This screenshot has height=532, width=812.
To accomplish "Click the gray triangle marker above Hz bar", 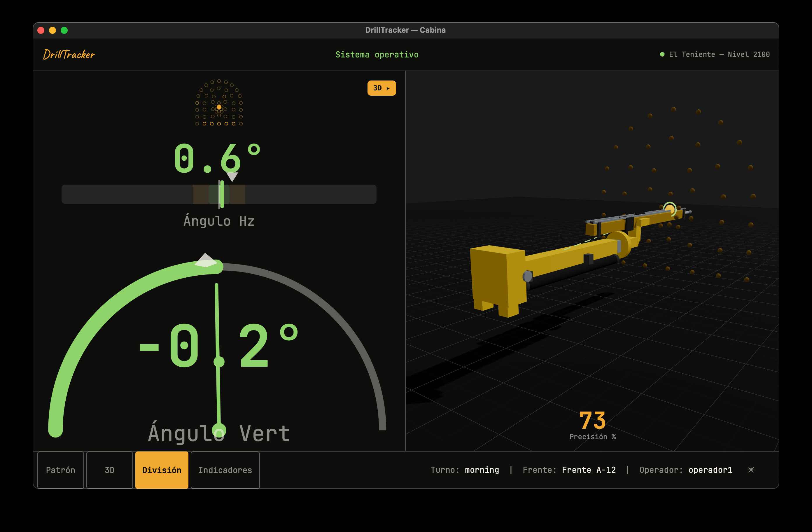I will tap(232, 177).
